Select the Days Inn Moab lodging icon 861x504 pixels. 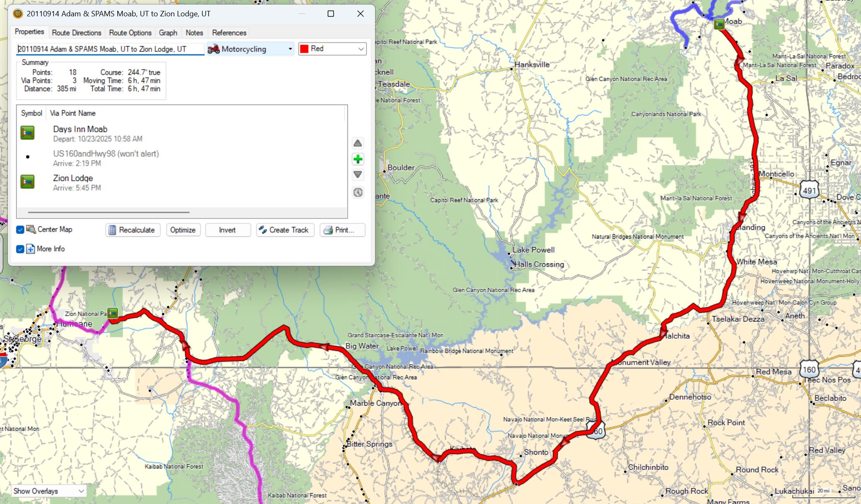(28, 133)
